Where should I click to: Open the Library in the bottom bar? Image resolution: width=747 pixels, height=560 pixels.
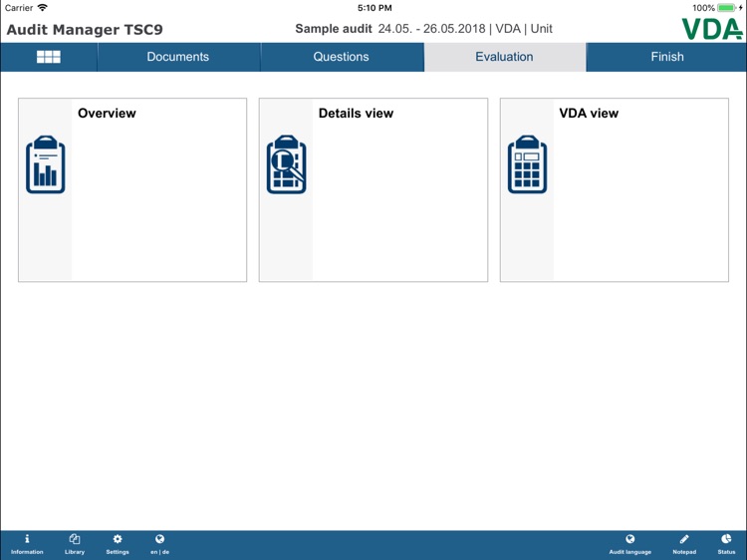[75, 544]
